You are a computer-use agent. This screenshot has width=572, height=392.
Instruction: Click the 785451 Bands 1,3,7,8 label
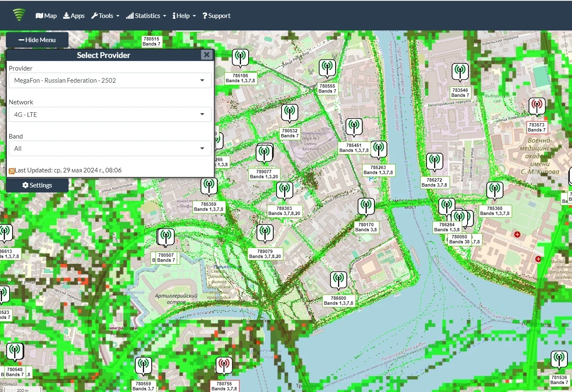tap(354, 148)
